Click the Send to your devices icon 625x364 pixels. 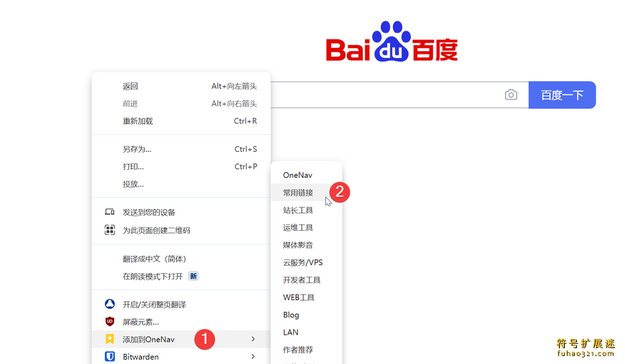tap(110, 212)
